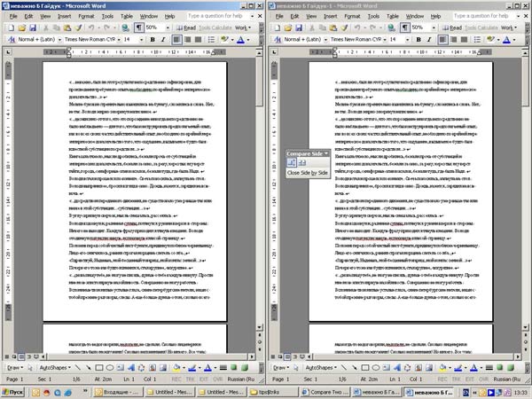Image resolution: width=532 pixels, height=399 pixels.
Task: Click New Document icon in right window
Action: 277,27
